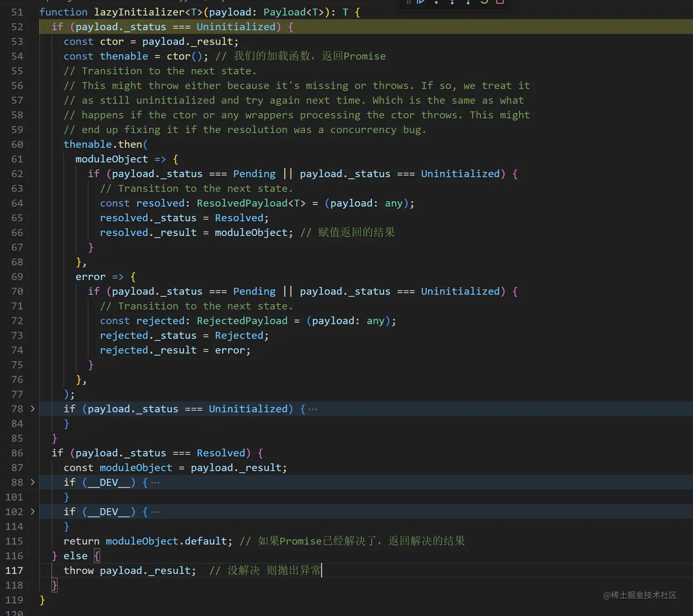Click 'ctor' variable declared on line 53
The width and height of the screenshot is (693, 616).
pos(112,42)
